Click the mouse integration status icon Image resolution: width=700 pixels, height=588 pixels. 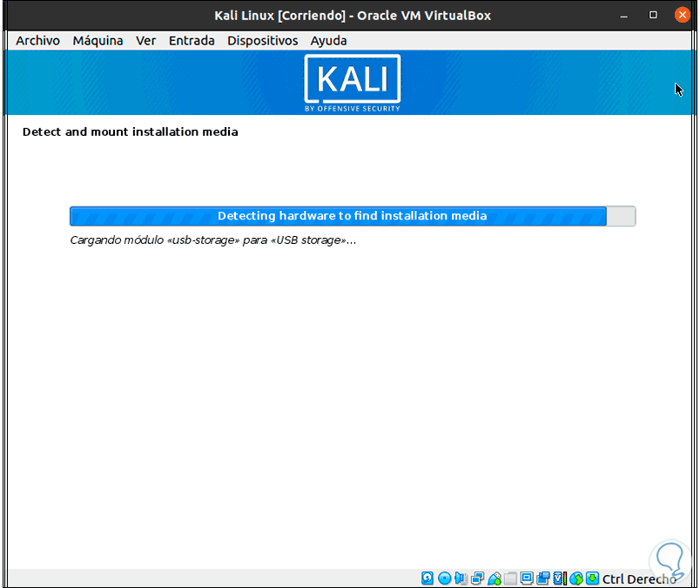tap(576, 578)
